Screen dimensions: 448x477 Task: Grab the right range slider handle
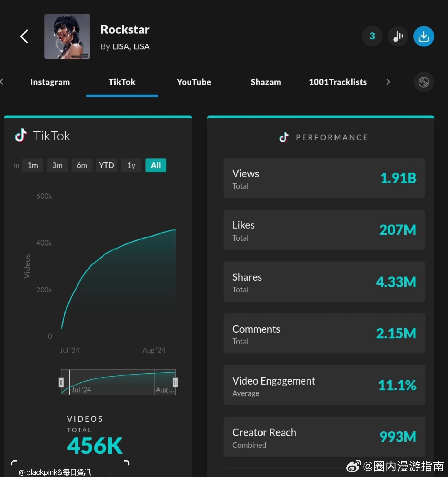coord(175,383)
